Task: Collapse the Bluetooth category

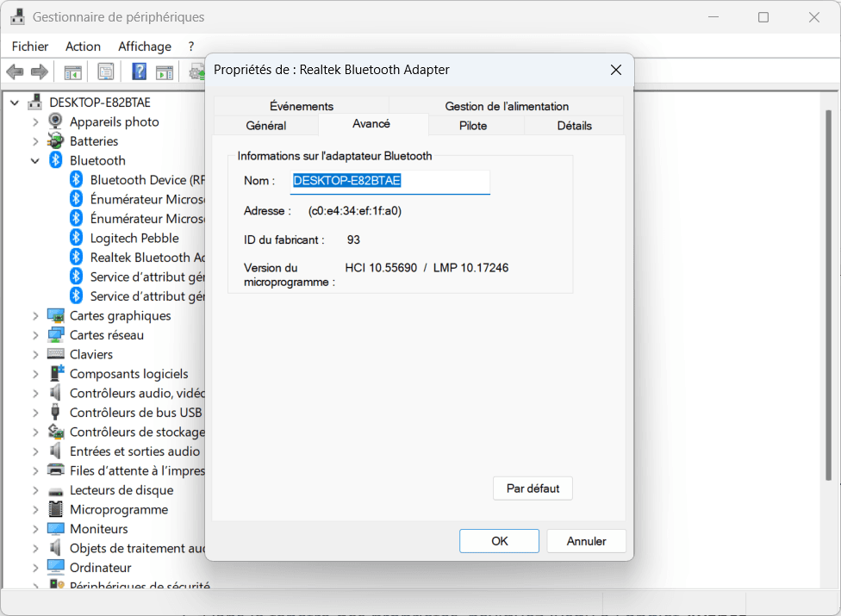Action: tap(34, 160)
